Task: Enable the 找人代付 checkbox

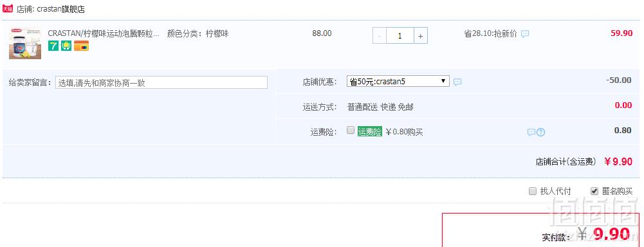Action: tap(533, 191)
